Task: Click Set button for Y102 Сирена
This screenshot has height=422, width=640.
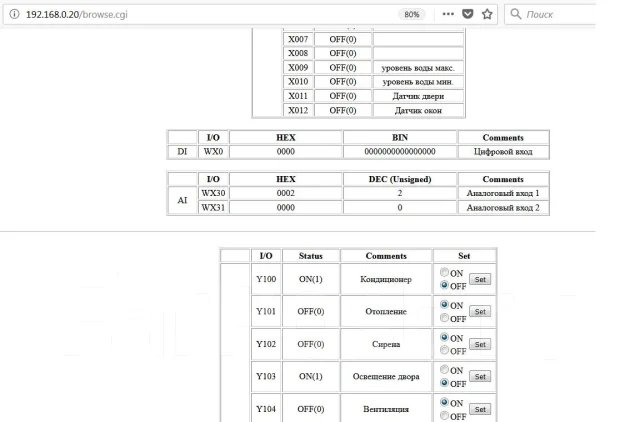Action: 480,344
